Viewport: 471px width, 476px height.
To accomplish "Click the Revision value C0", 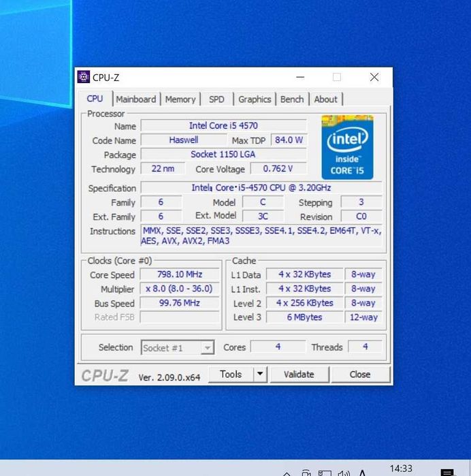I will (x=361, y=216).
